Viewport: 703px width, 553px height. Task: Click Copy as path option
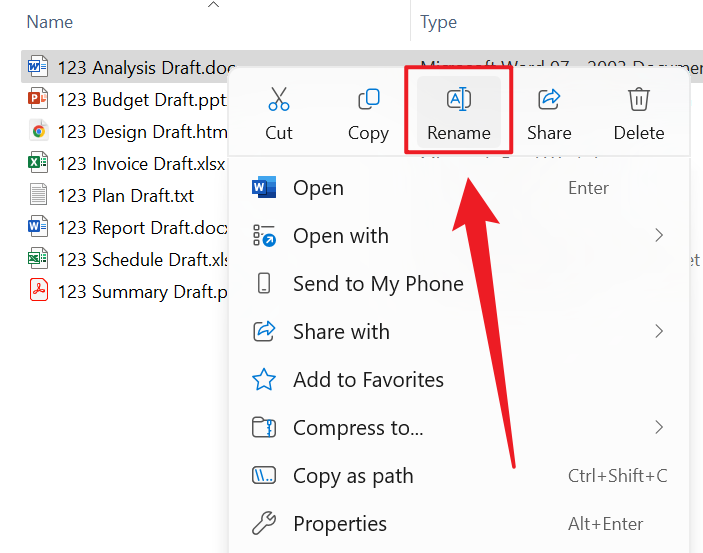tap(353, 476)
